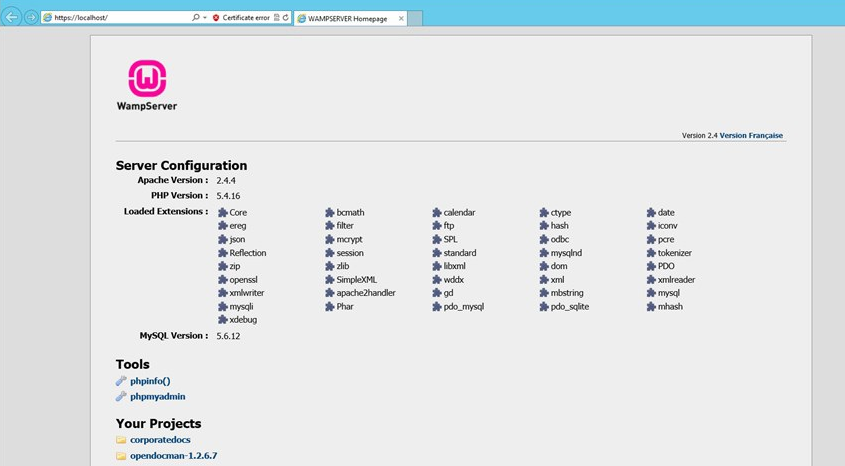Click the puzzle icon beside date

(652, 212)
